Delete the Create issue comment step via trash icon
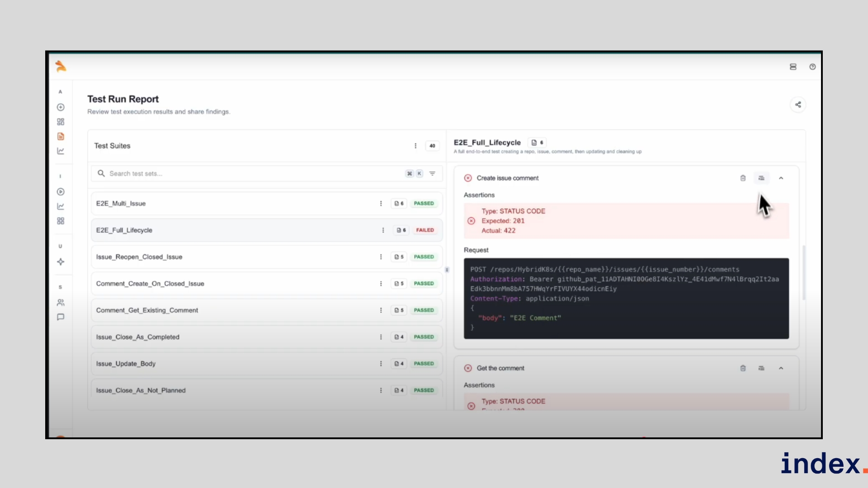The image size is (868, 488). point(742,178)
